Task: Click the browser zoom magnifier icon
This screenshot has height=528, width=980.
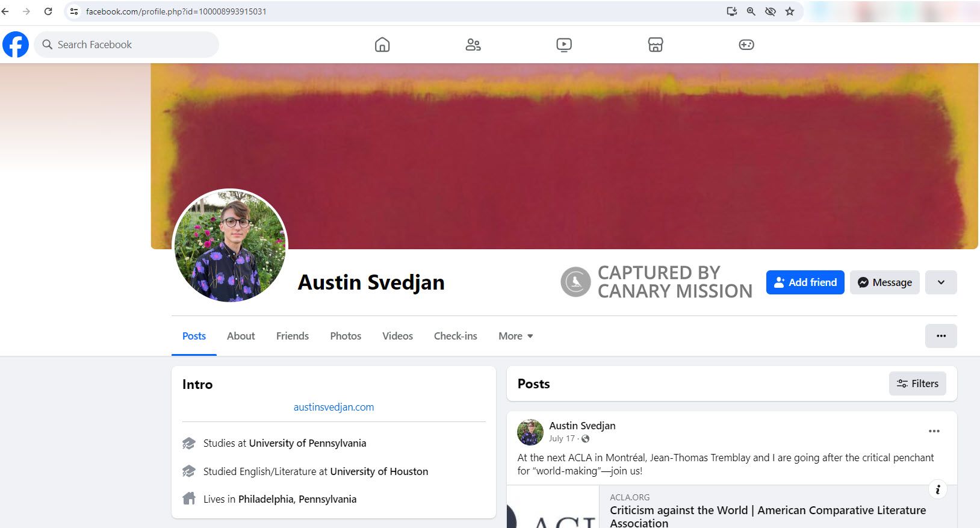Action: tap(751, 11)
